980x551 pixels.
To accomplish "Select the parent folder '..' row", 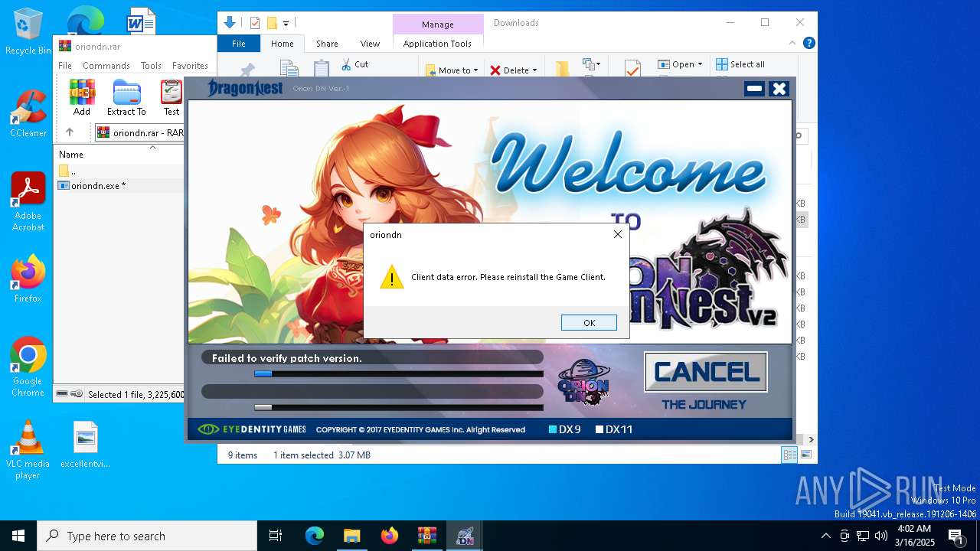I will (119, 171).
